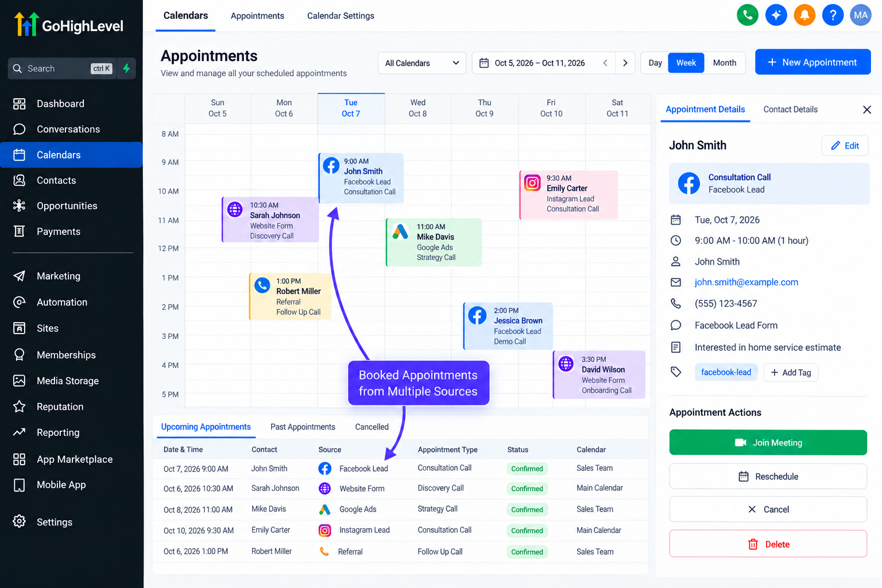Click Google Ads icon in Mike Davis row

point(324,509)
